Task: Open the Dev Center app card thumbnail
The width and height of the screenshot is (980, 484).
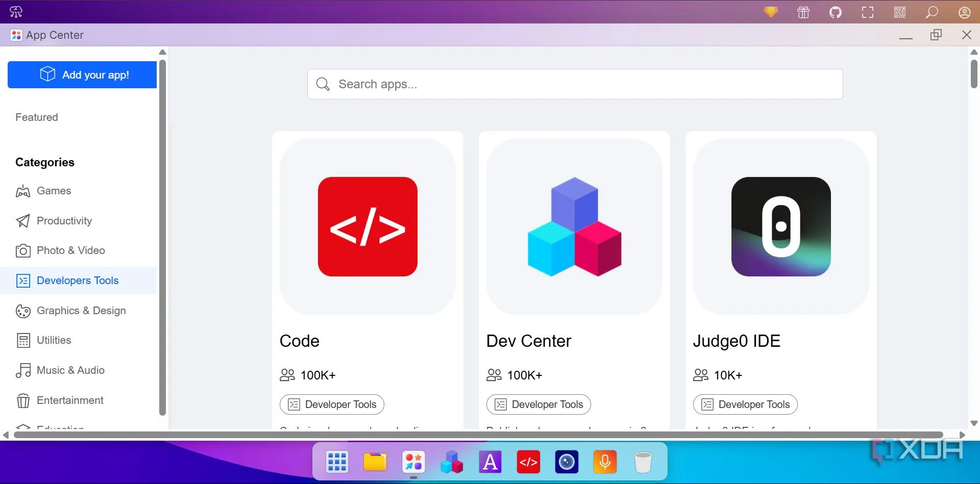Action: click(574, 227)
